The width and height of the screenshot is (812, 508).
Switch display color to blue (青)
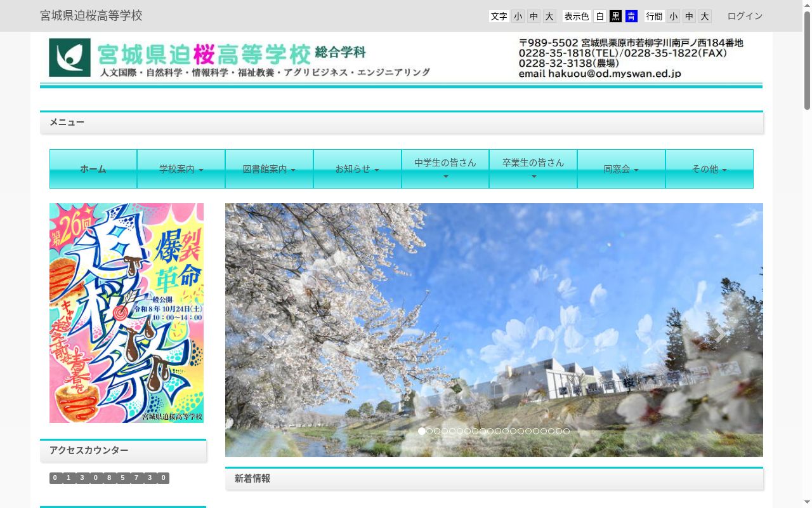pos(631,17)
